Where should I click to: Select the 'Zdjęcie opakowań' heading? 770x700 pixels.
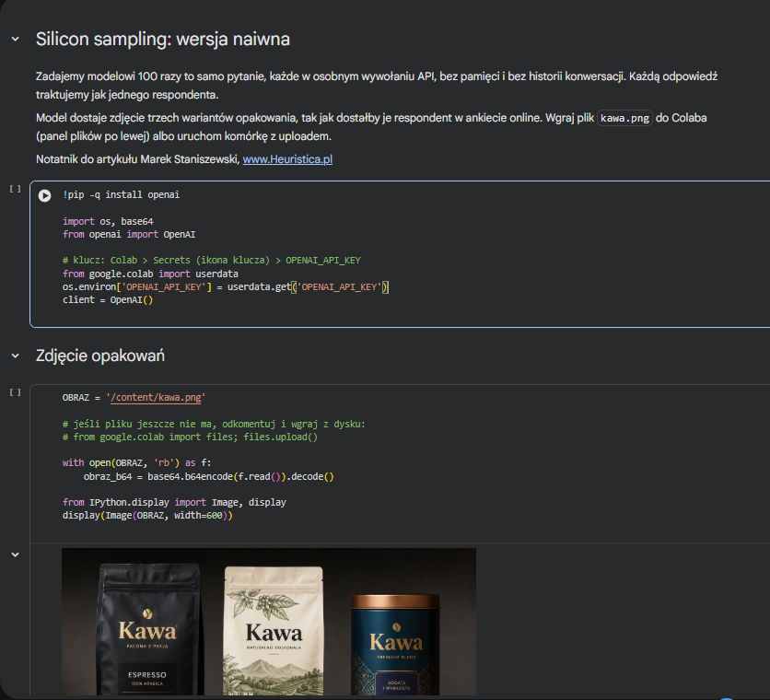pyautogui.click(x=100, y=356)
